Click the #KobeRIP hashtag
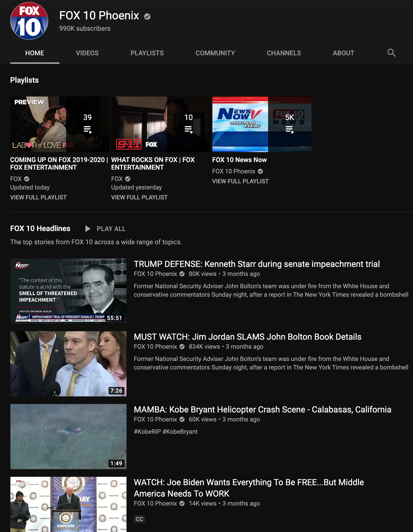The width and height of the screenshot is (413, 532). click(x=147, y=432)
